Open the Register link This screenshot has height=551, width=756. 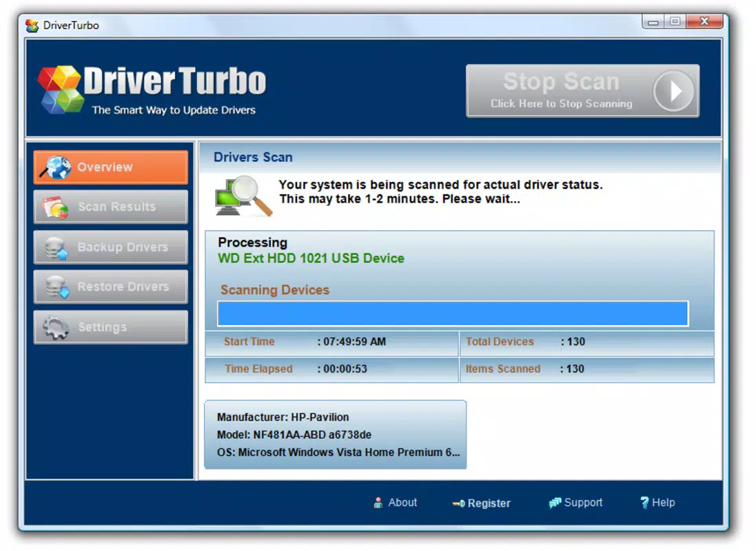(x=481, y=503)
